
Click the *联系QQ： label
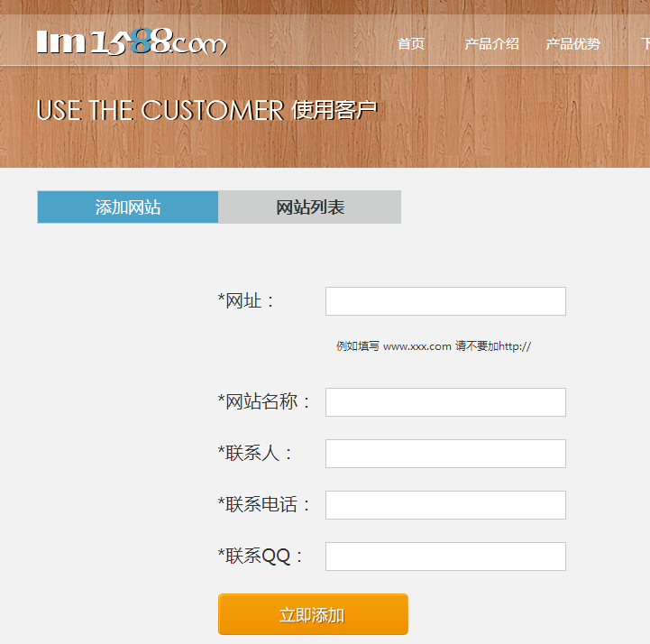point(261,557)
